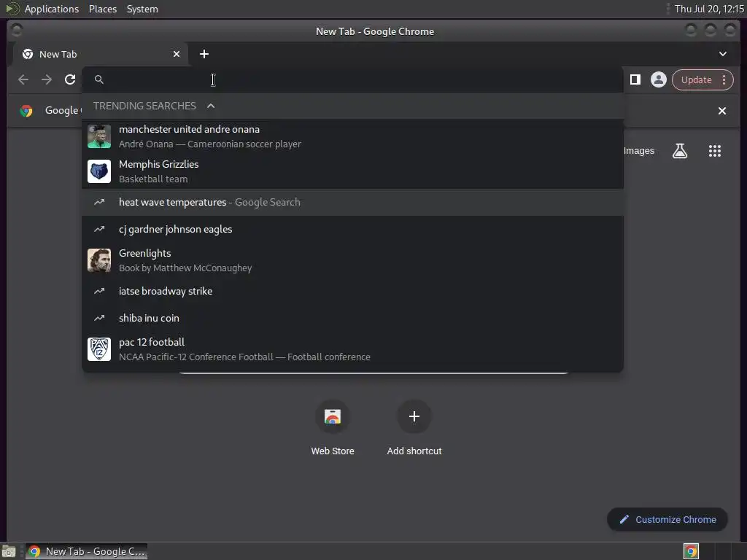Open the Google apps grid icon

coord(715,151)
